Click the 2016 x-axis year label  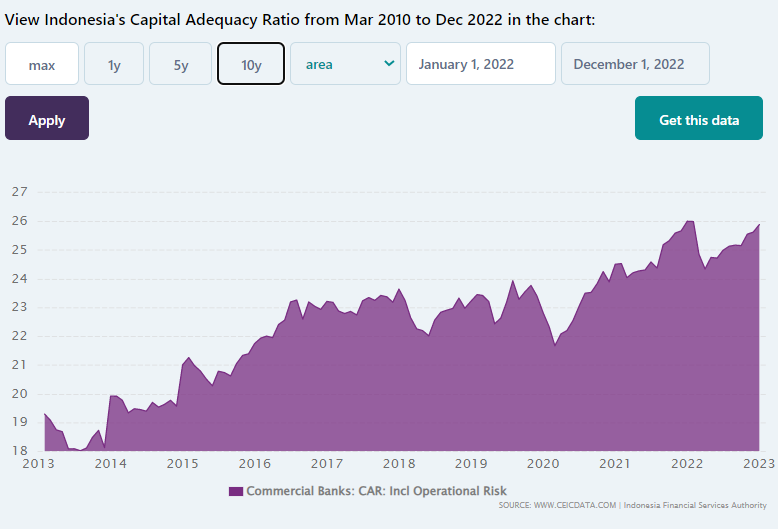coord(255,464)
